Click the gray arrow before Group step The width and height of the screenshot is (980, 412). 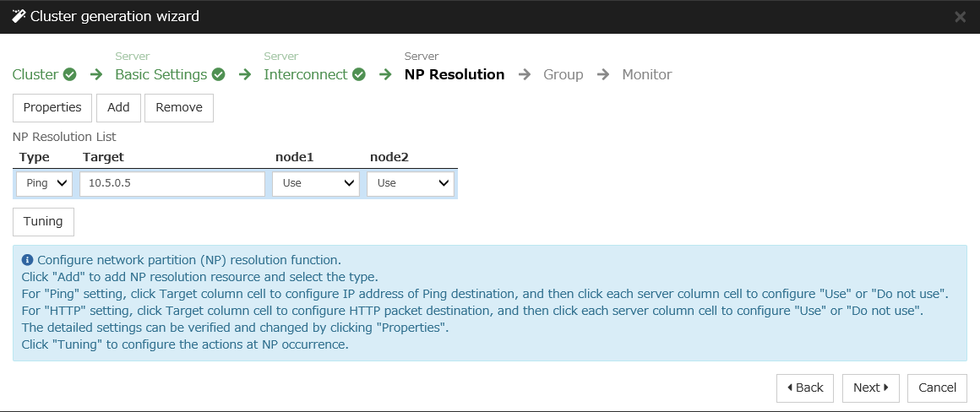pos(525,74)
